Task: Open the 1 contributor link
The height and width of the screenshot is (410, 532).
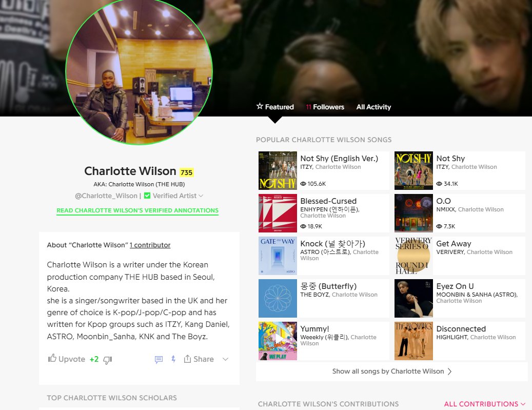Action: (x=150, y=245)
